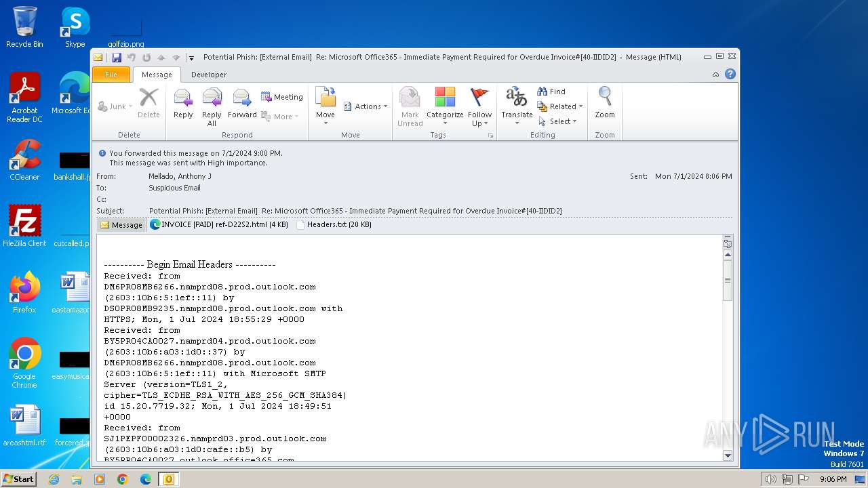Screen dimensions: 868x488
Task: Click the ribbon toggle icon in message pane
Action: pos(728,243)
